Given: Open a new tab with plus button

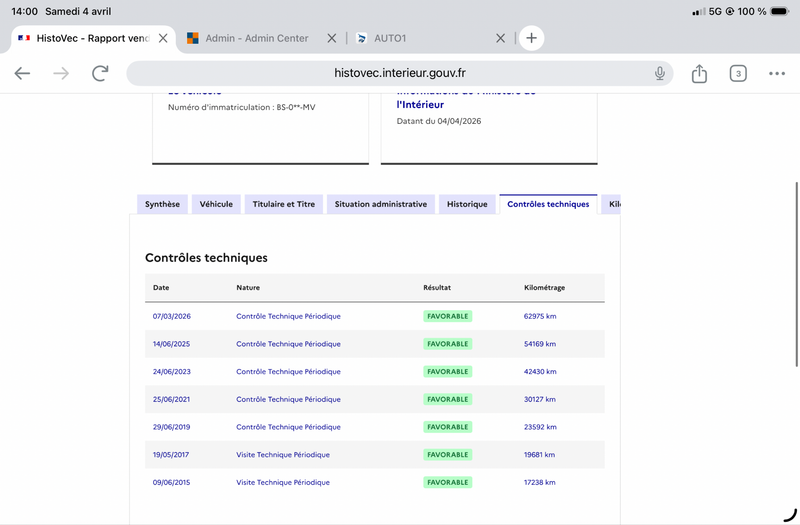Looking at the screenshot, I should (x=531, y=38).
